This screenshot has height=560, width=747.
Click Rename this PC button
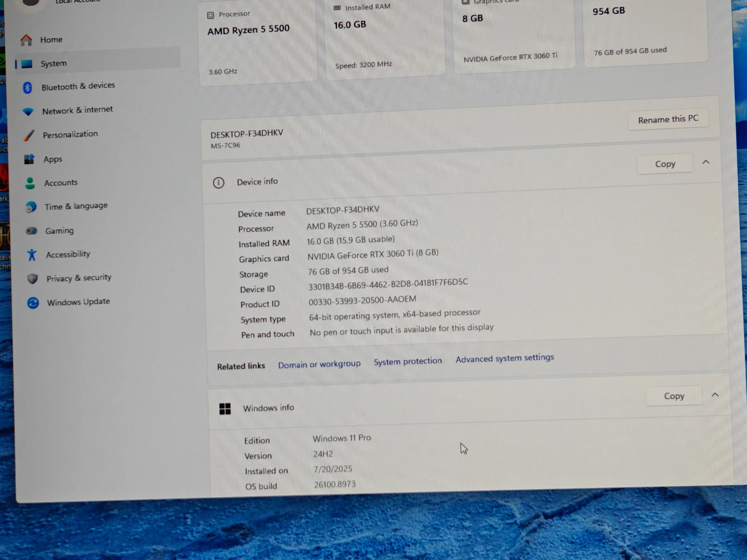[668, 119]
